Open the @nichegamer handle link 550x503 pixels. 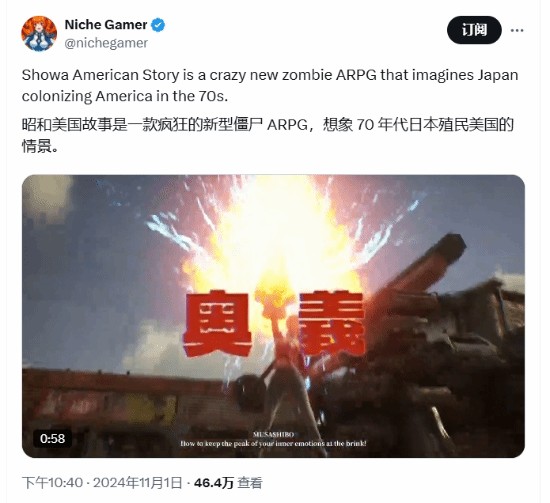click(106, 43)
